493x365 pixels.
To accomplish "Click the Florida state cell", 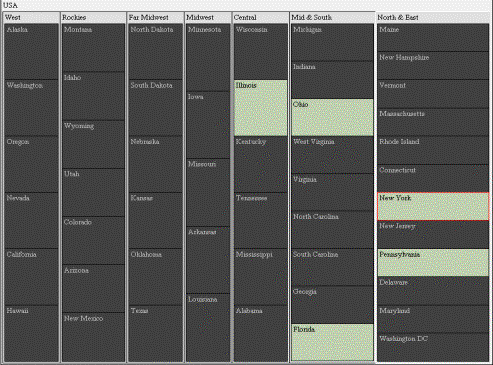I will pos(332,342).
